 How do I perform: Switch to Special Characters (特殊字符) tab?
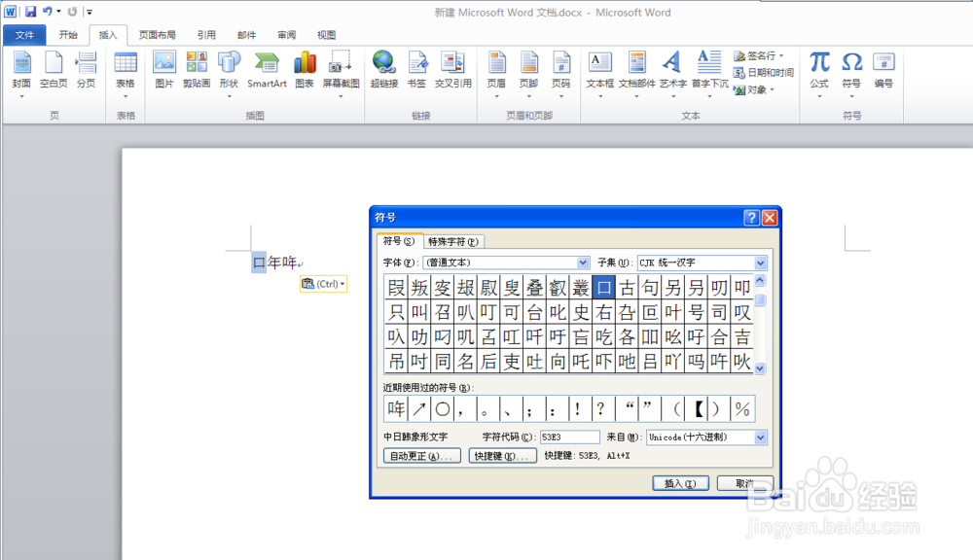pos(453,242)
